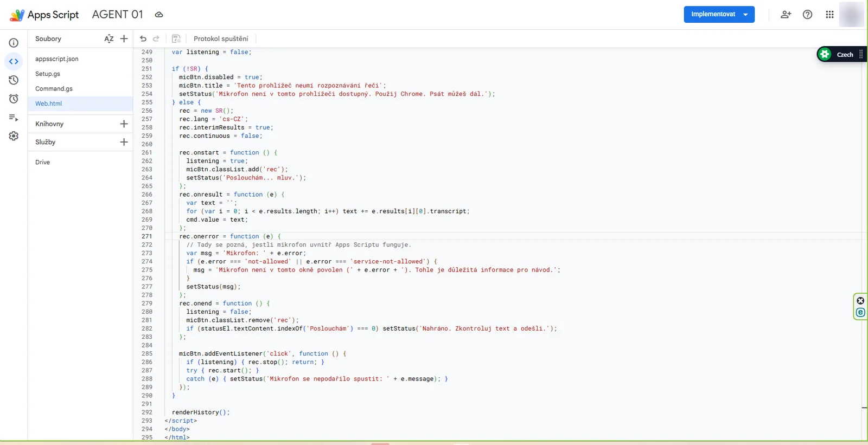The image size is (868, 445).
Task: Open Project Settings gear icon
Action: [x=14, y=136]
